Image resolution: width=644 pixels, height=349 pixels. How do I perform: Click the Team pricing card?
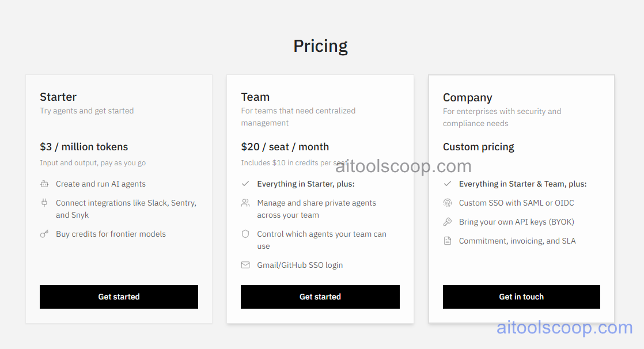click(320, 198)
